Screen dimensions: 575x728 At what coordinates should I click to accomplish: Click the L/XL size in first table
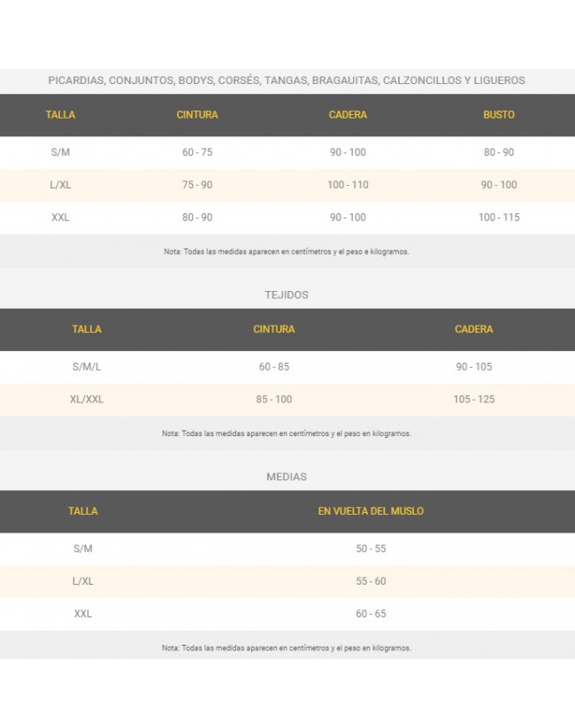point(60,185)
